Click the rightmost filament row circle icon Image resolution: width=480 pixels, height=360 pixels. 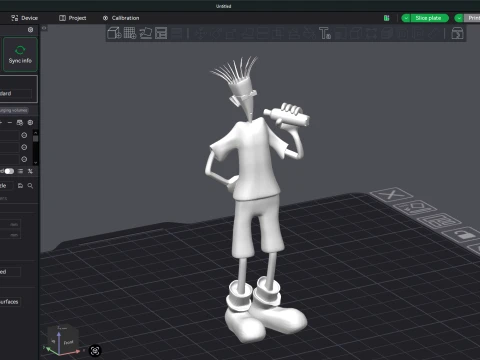(30, 123)
